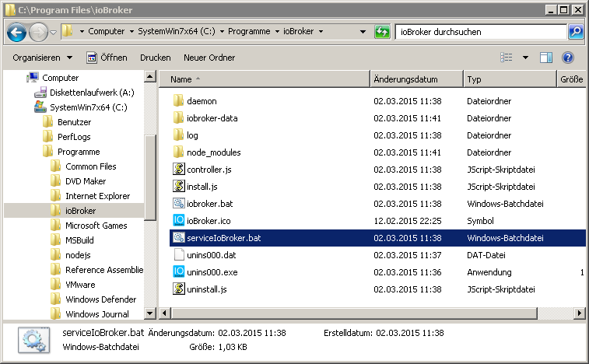Open Windows Defender folder in the tree
Image resolution: width=589 pixels, height=364 pixels.
(100, 299)
